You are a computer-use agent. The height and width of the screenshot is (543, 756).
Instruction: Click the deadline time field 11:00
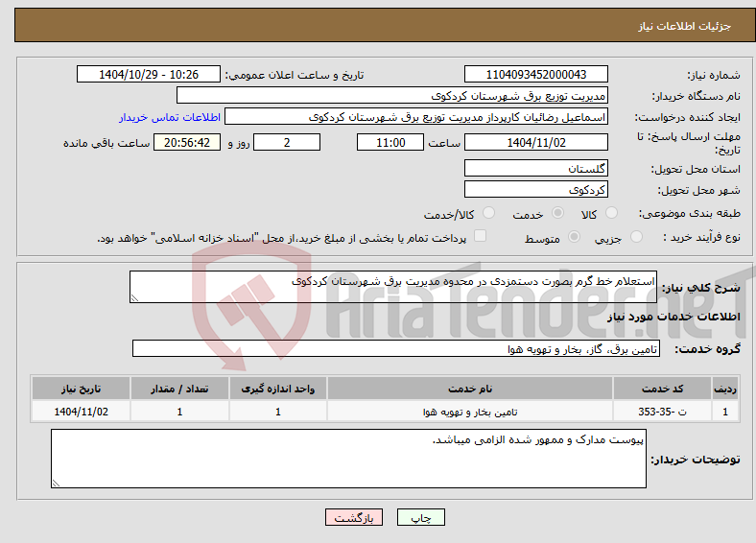390,142
